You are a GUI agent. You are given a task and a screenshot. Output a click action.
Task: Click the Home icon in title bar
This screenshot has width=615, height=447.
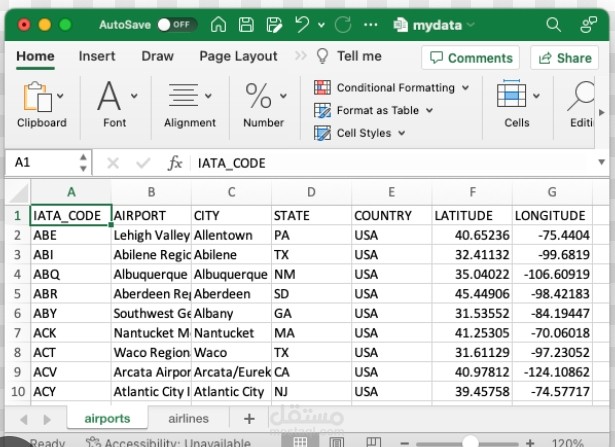click(x=218, y=25)
